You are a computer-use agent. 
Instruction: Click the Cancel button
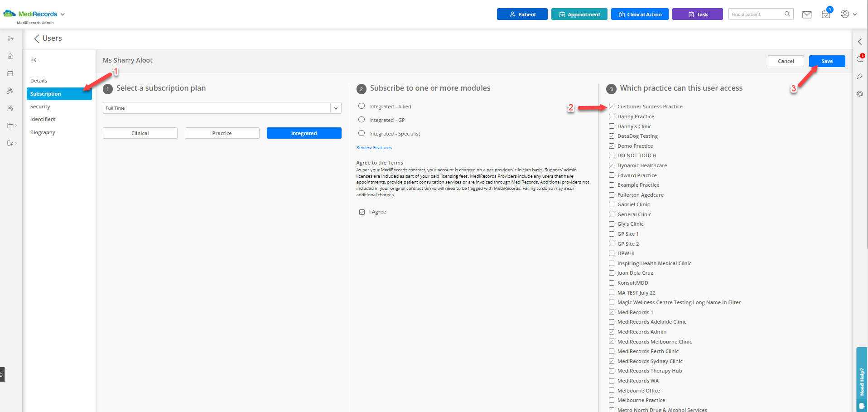(x=786, y=61)
